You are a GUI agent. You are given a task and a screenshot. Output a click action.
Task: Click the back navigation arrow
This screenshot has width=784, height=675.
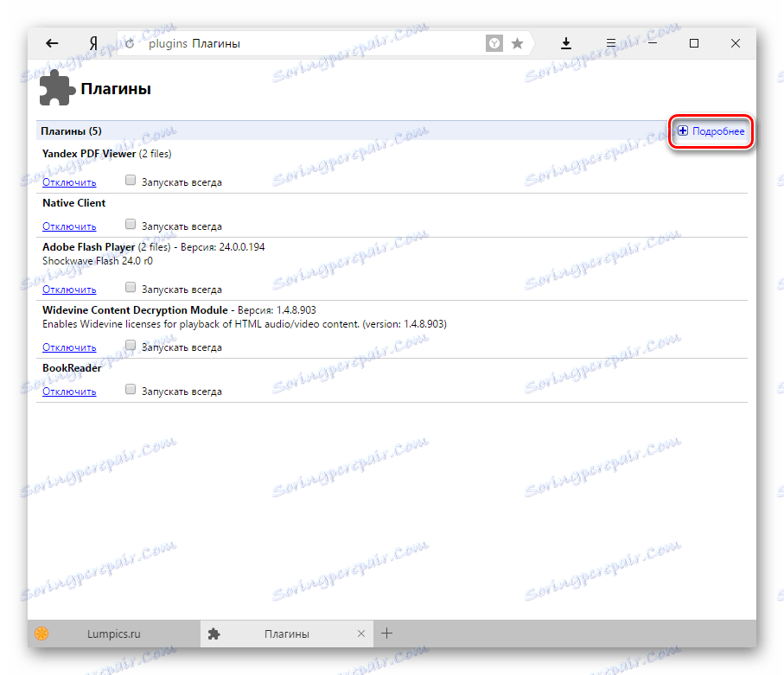tap(52, 42)
